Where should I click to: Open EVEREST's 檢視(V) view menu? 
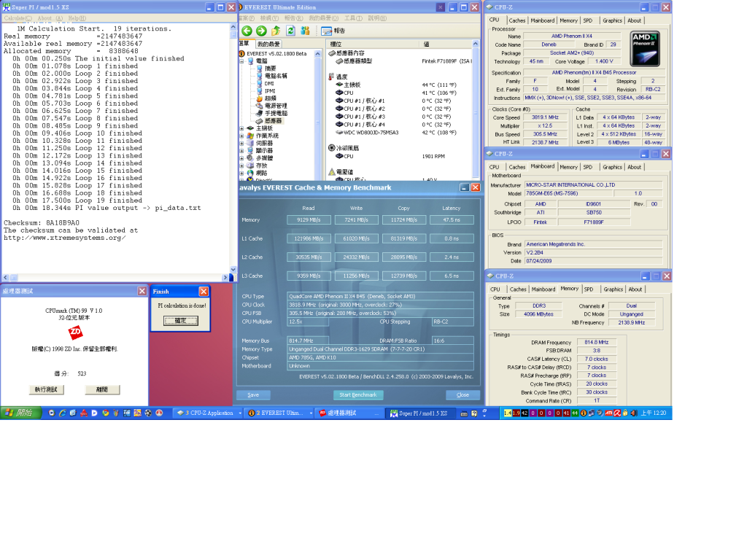(269, 18)
